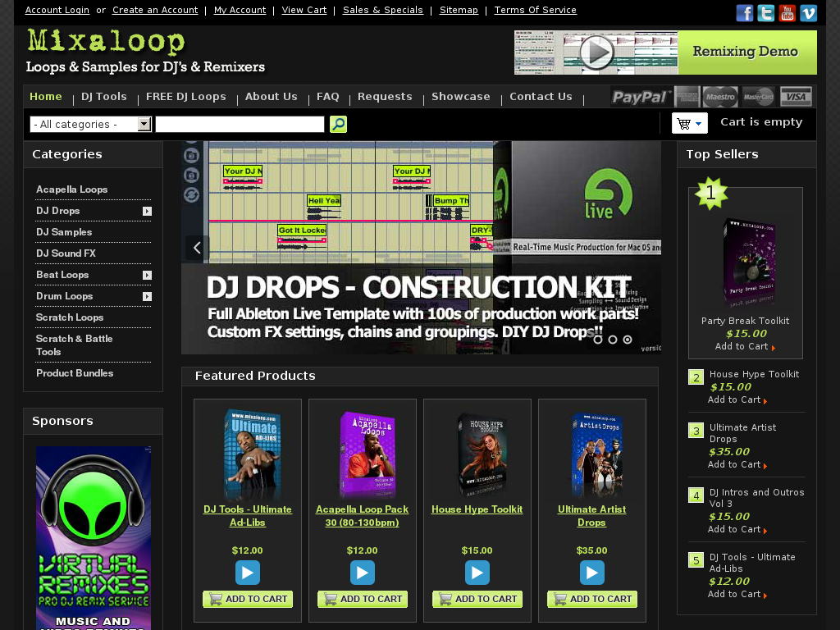Open the Vimeo social icon
Screen dimensions: 840x630
808,12
